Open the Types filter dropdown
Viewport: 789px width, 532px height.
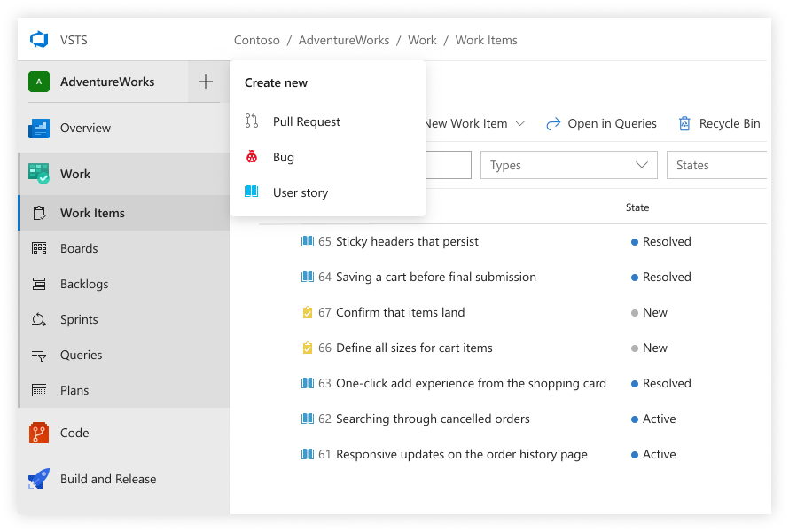coord(568,165)
